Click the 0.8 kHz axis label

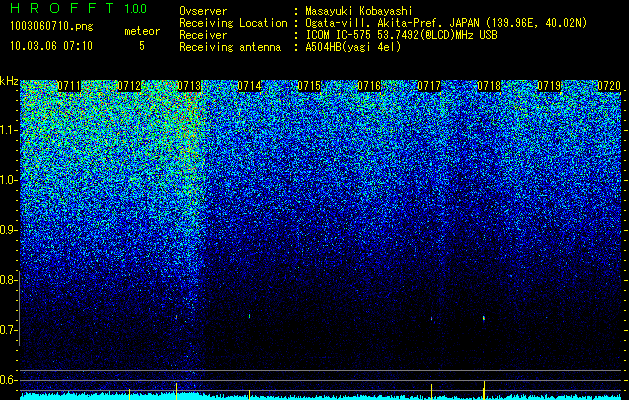[x=8, y=280]
